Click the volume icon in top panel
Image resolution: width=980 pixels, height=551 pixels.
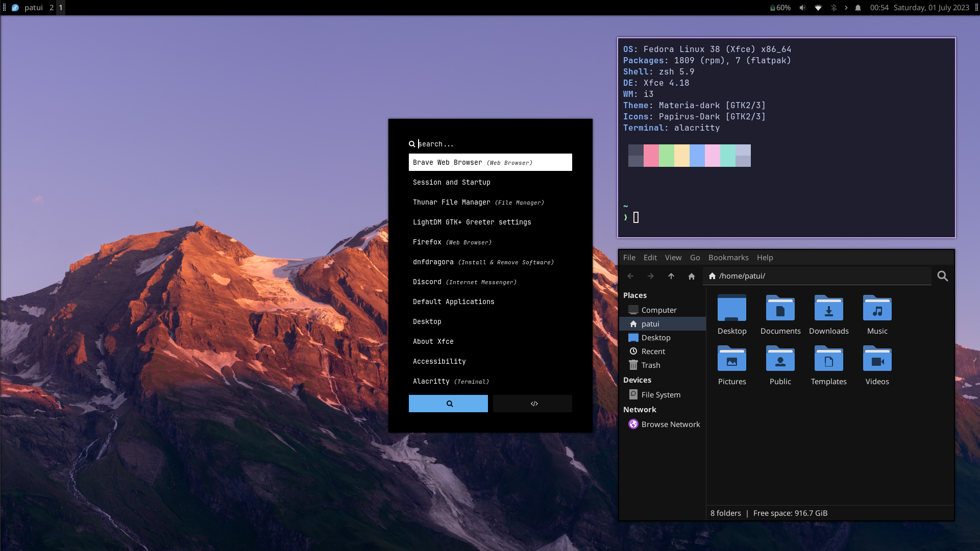pyautogui.click(x=802, y=8)
